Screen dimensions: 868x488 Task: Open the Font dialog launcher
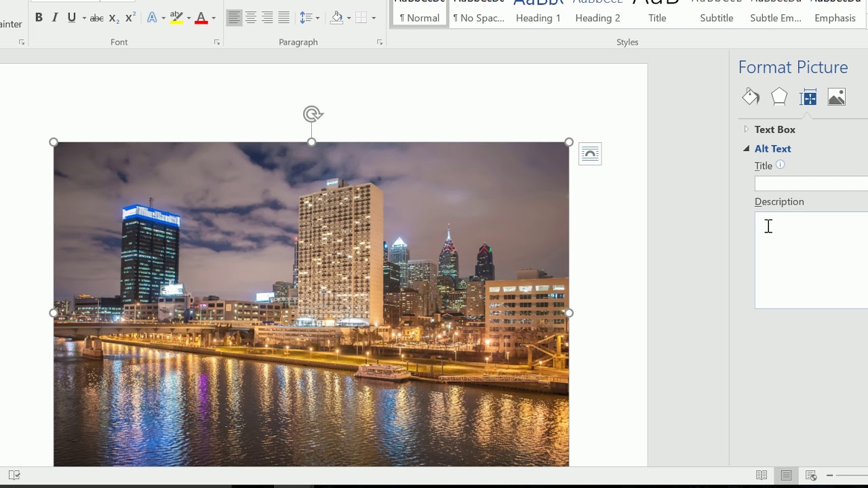pos(217,42)
